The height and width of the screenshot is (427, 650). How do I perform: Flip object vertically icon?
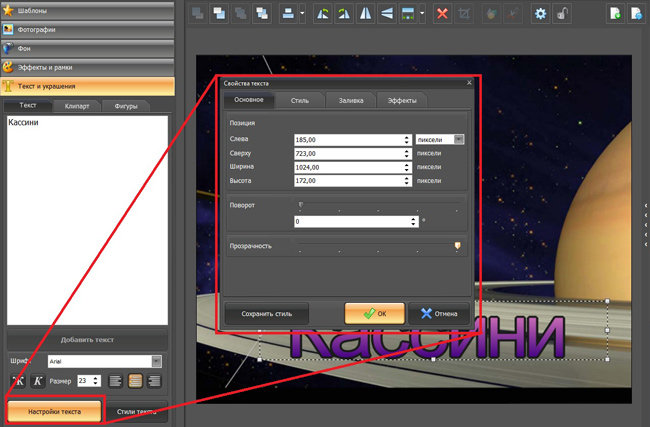click(387, 14)
